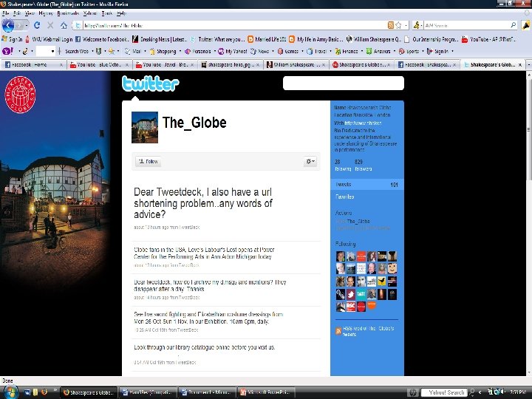Image resolution: width=532 pixels, height=399 pixels.
Task: Open WKU Webmail Login bookmark
Action: click(x=49, y=39)
